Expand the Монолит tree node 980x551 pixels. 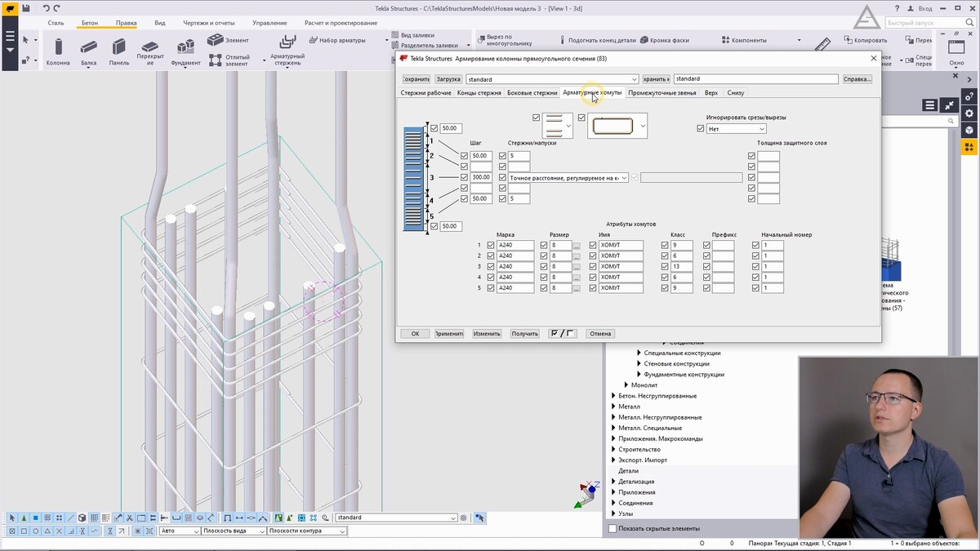pyautogui.click(x=626, y=385)
